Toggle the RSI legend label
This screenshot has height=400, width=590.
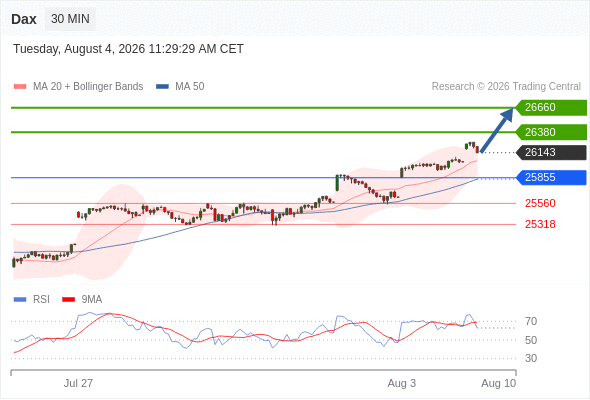[41, 300]
